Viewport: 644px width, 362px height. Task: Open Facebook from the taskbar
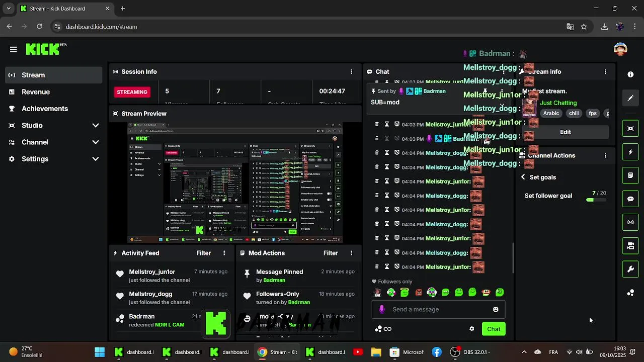tap(436, 352)
